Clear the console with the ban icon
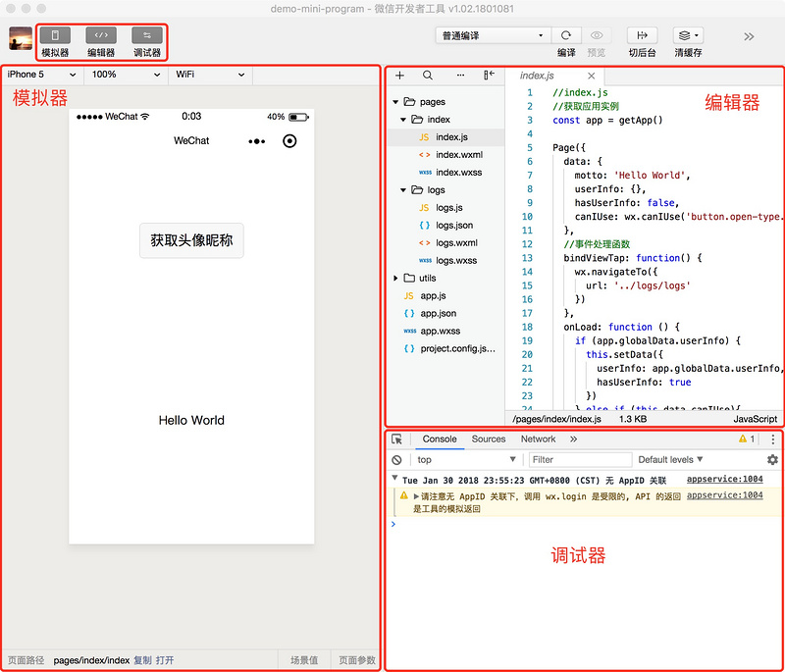785x672 pixels. coord(396,460)
